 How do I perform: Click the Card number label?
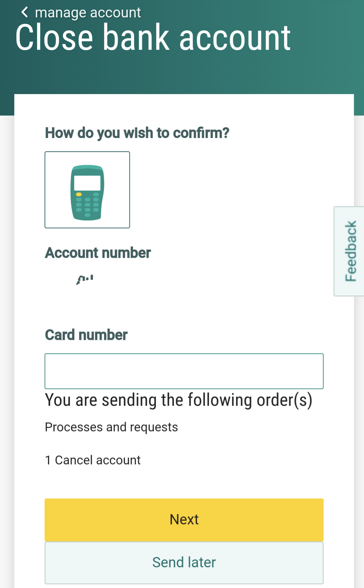[x=86, y=335]
